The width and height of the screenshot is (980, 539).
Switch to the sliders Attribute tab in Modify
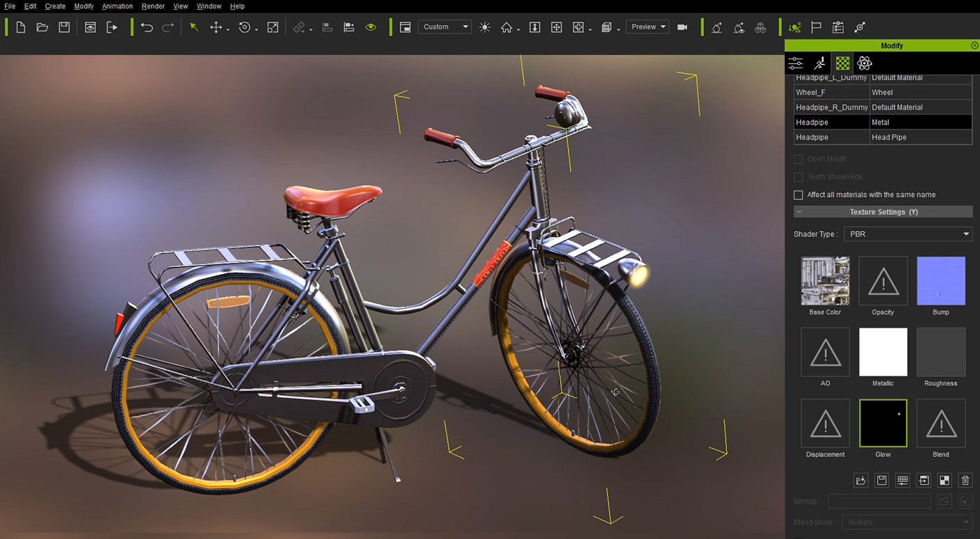tap(796, 63)
